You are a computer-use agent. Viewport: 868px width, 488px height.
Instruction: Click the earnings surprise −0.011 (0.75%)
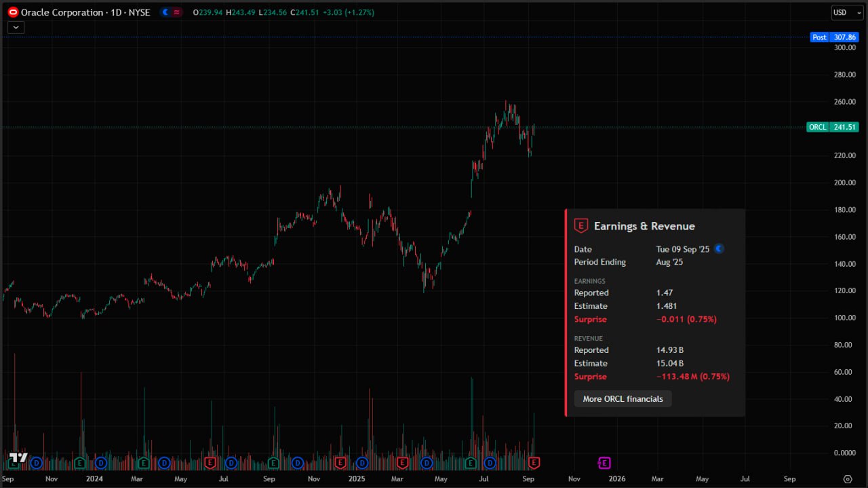pyautogui.click(x=686, y=319)
